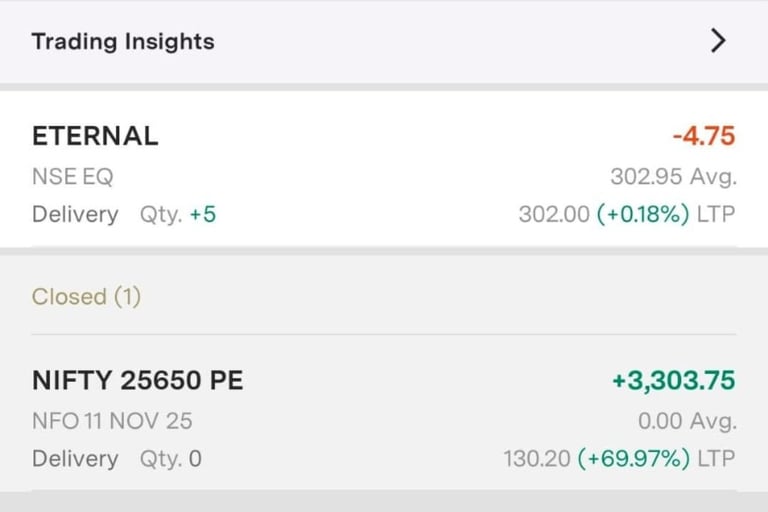Viewport: 768px width, 512px height.
Task: Tap the NFO 11 NOV 25 expiry label
Action: click(112, 421)
